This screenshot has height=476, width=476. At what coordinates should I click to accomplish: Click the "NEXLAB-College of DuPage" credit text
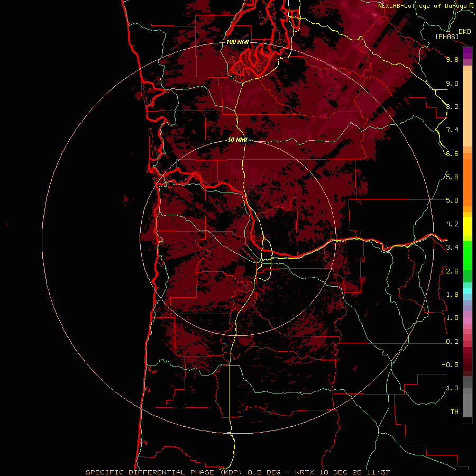click(422, 6)
